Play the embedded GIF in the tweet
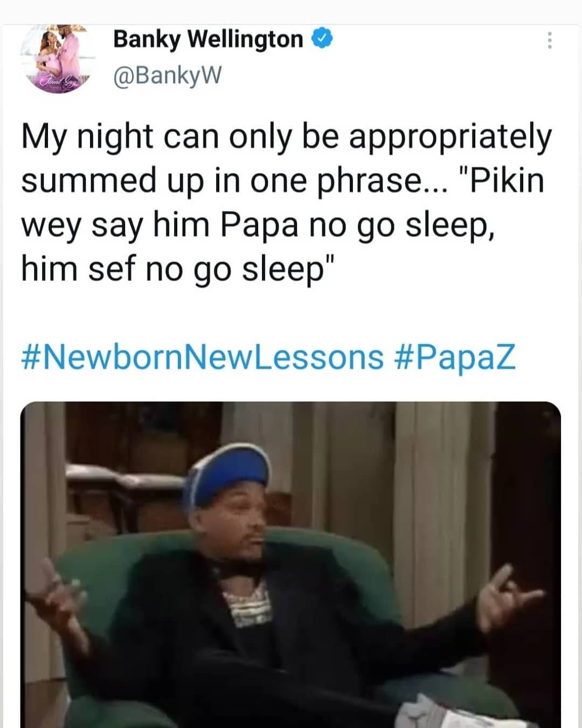 tap(291, 564)
